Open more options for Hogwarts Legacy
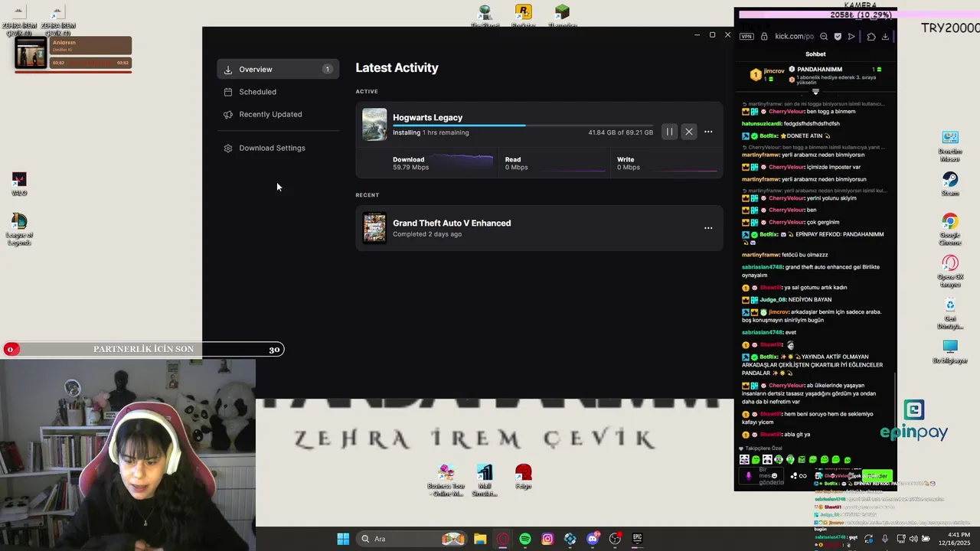Viewport: 980px width, 551px height. click(x=708, y=132)
